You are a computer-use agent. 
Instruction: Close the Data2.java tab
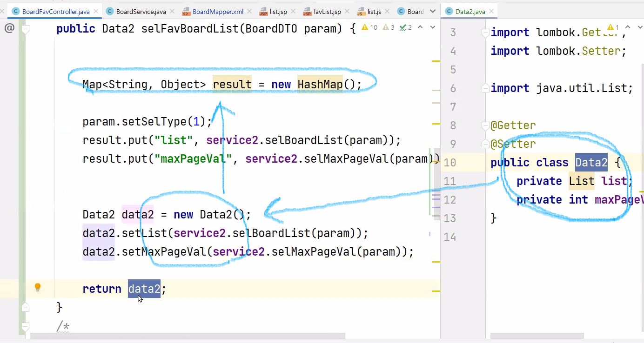click(x=491, y=11)
